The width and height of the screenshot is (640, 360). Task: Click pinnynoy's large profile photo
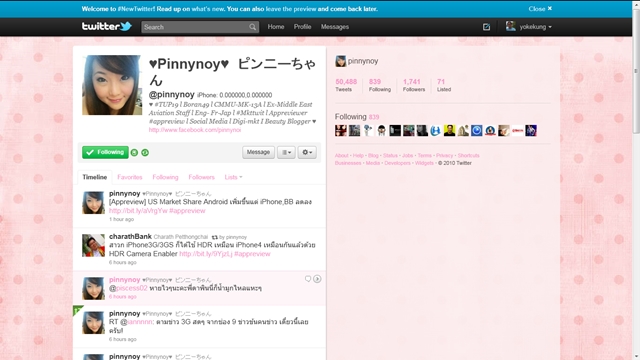coord(112,85)
